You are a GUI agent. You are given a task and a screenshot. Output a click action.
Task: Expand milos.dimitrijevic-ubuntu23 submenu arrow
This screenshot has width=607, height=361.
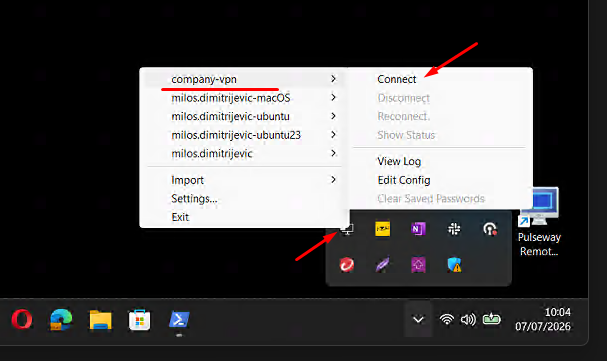[x=333, y=135]
